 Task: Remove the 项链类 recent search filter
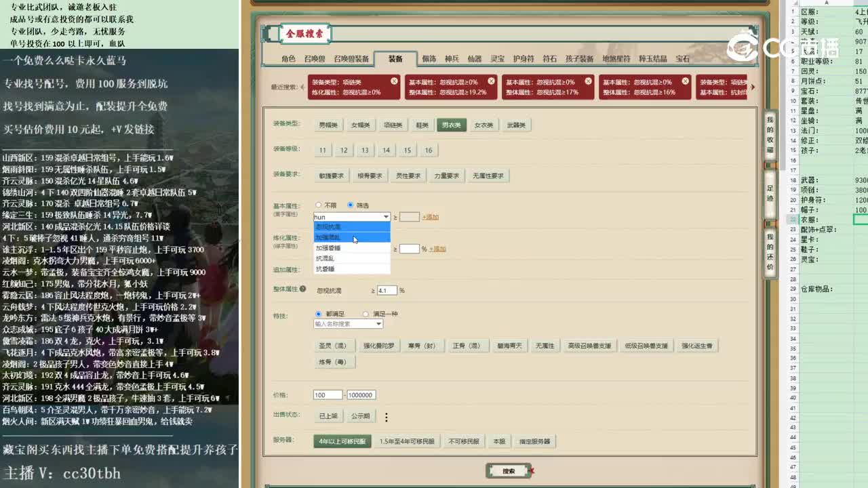tap(395, 81)
